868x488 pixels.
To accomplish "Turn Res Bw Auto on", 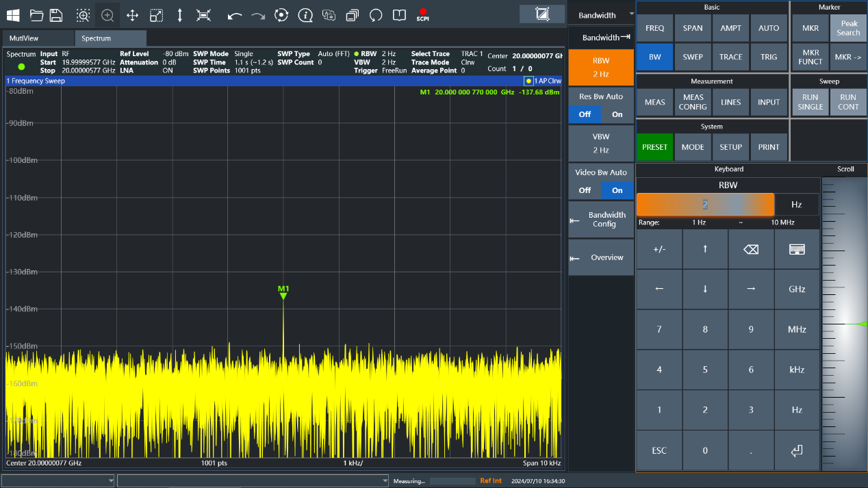I will 617,114.
